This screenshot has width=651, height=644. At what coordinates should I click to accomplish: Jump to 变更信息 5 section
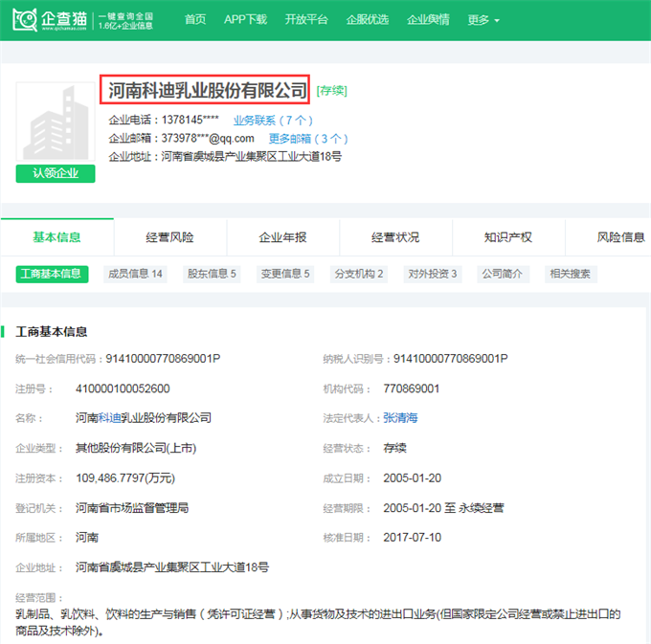(x=285, y=274)
